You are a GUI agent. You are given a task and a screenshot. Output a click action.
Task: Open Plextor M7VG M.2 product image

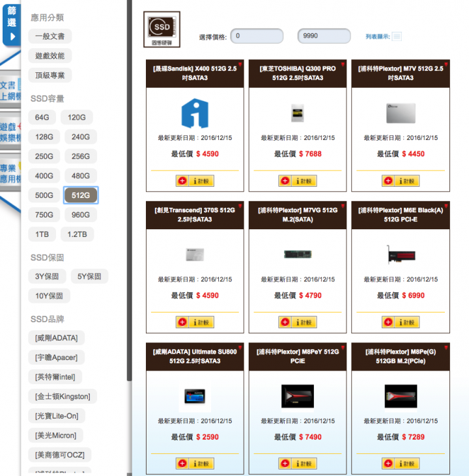(298, 255)
